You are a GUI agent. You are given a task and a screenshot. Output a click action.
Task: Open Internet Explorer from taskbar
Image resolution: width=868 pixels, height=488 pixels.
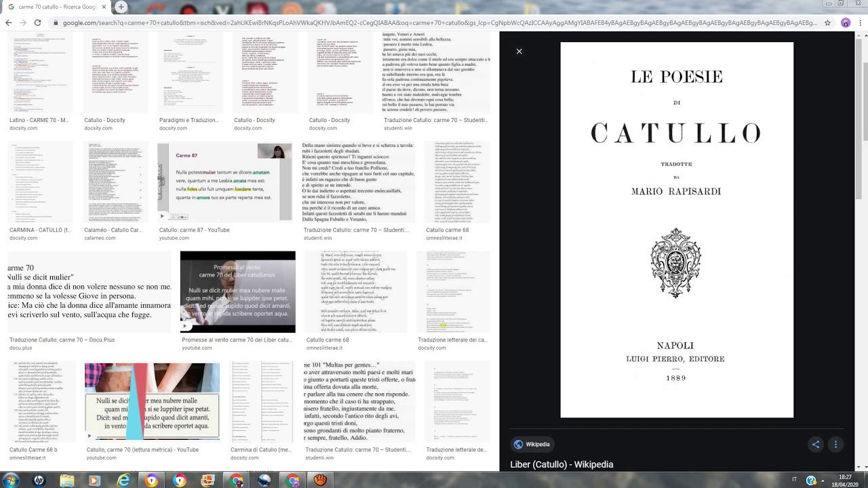click(123, 480)
